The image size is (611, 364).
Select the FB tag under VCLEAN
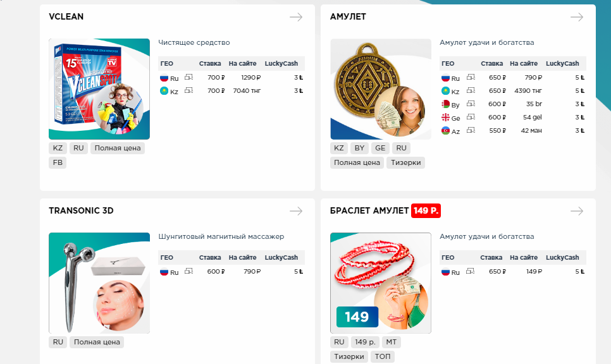[x=58, y=163]
